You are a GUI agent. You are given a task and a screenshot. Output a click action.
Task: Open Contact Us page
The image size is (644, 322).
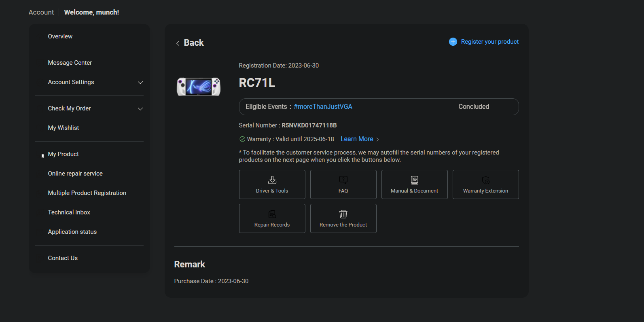[x=63, y=258]
